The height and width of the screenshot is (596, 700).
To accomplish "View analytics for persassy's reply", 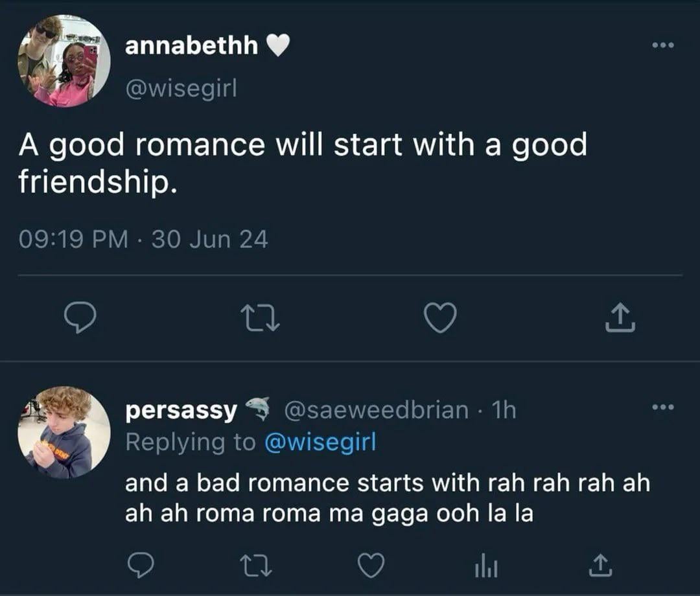I will click(x=487, y=566).
